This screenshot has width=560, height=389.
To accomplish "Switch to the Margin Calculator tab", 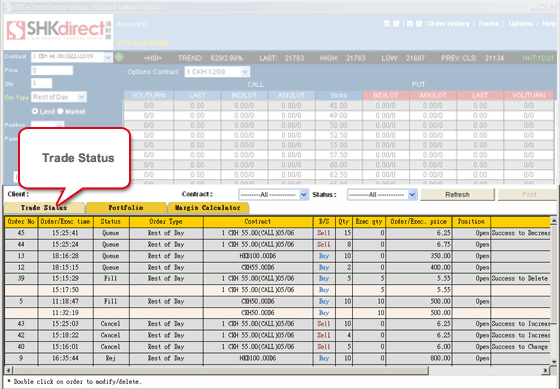I will [x=208, y=208].
